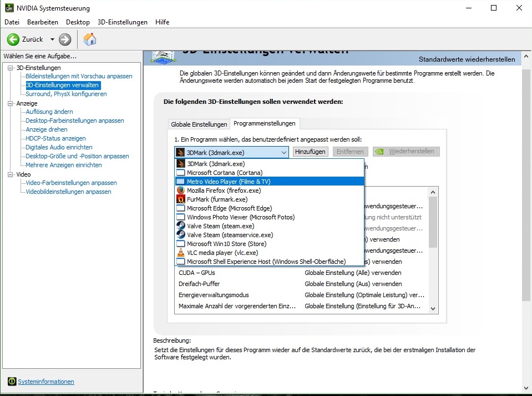Select Microsoft Cortana (Cortana) entry
Viewport: 532px width, 396px height.
tap(270, 173)
